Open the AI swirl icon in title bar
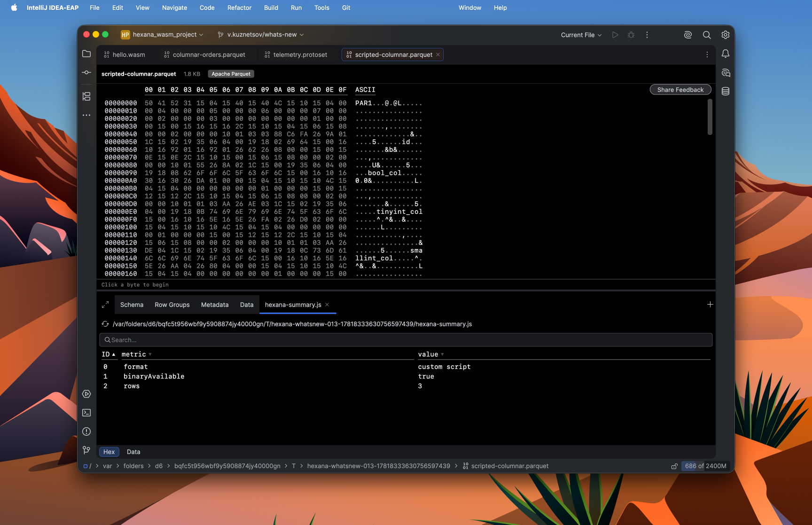The image size is (812, 525). pyautogui.click(x=688, y=35)
